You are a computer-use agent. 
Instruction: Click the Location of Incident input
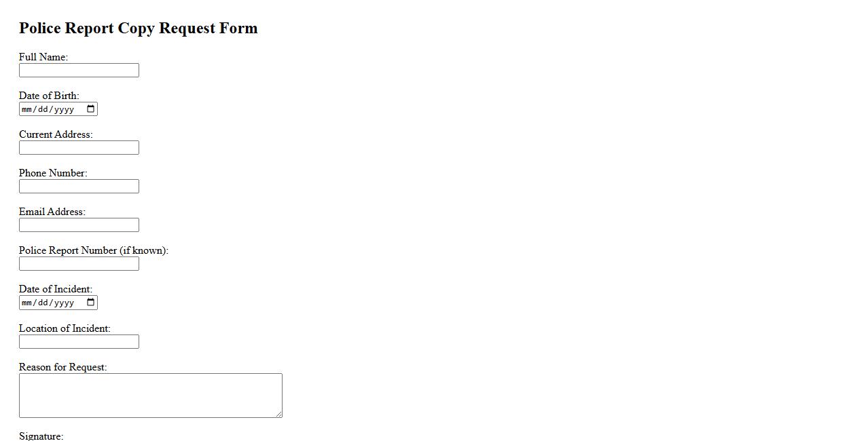(79, 342)
